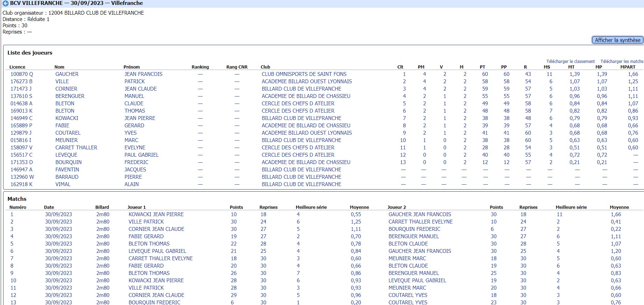Click the Club column header
This screenshot has height=305, width=644.
[x=265, y=67]
